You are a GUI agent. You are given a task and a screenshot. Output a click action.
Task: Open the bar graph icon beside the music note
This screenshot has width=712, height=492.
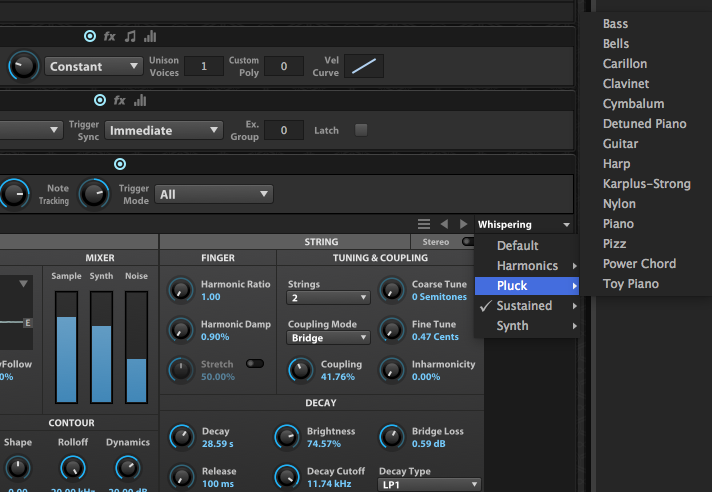pos(150,36)
